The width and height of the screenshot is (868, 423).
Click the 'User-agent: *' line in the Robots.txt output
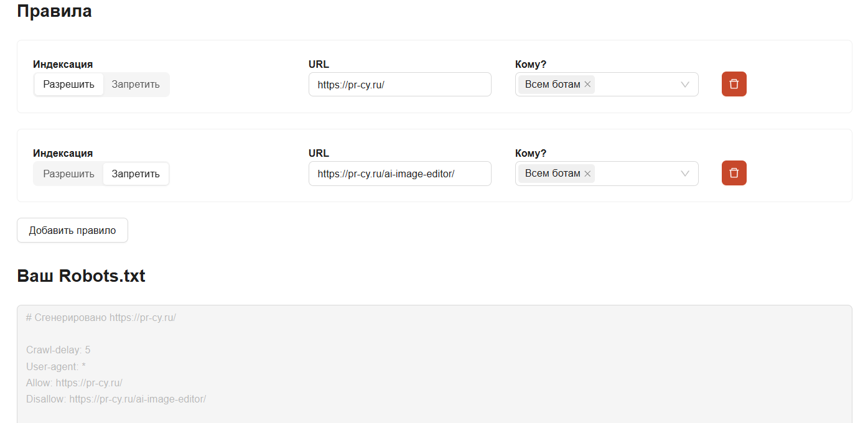pyautogui.click(x=56, y=366)
